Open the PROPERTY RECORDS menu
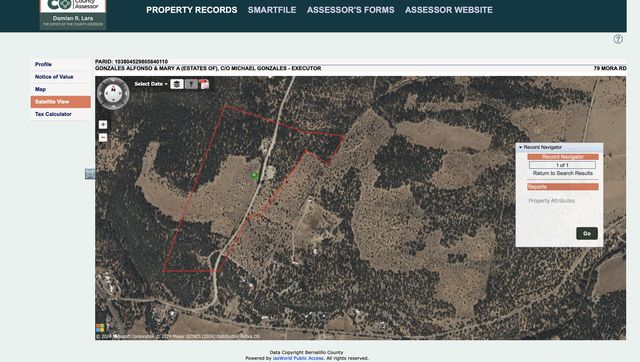The image size is (640, 362). [191, 10]
